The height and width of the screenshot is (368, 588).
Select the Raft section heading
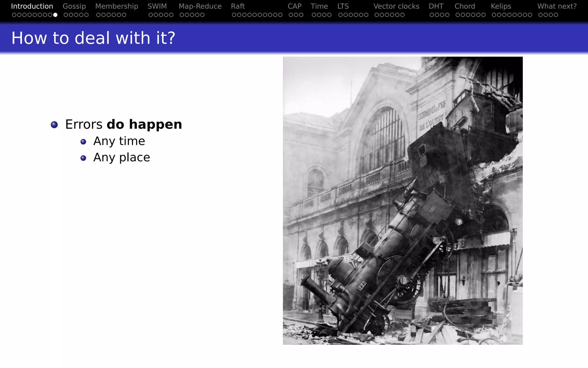pos(238,6)
